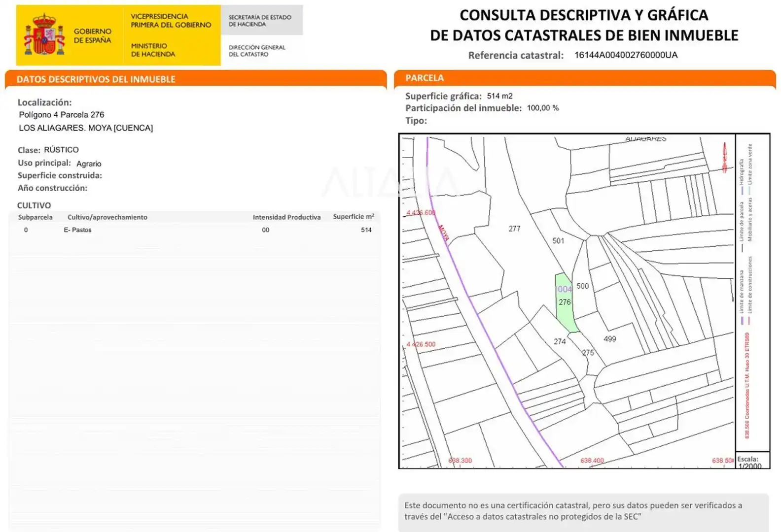Viewport: 781px width, 532px height.
Task: Click parcel number 499 on map
Action: pos(610,339)
